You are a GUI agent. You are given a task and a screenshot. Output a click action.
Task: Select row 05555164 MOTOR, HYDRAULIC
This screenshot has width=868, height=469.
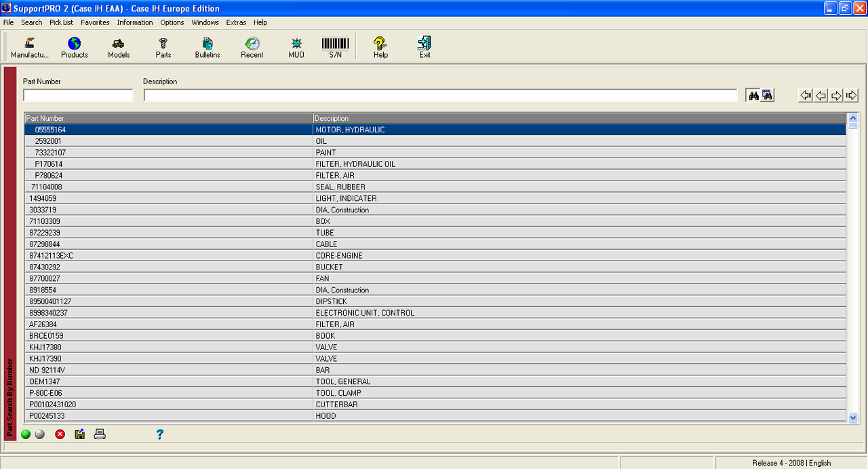point(435,130)
